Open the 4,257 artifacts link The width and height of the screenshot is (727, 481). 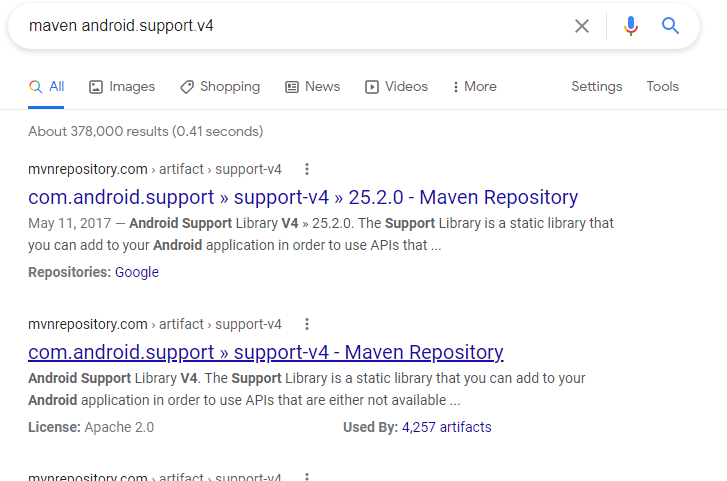446,427
